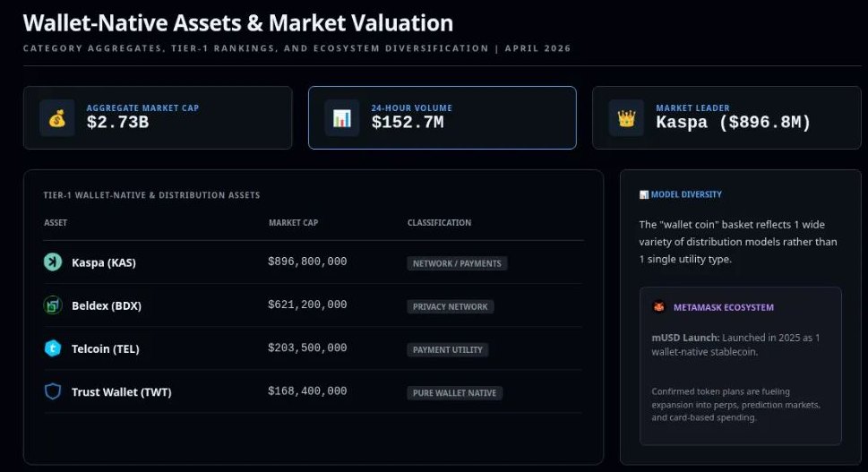Click the Pure Wallet Native tag

coord(455,392)
